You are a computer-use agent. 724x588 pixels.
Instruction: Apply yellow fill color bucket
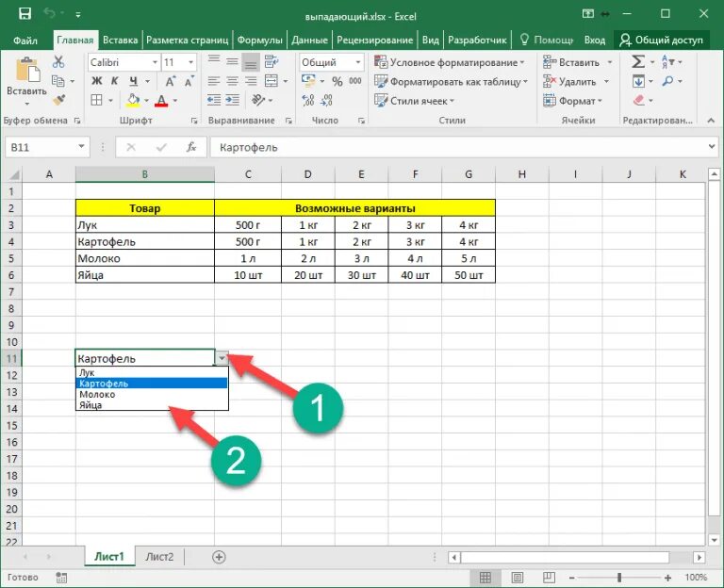[133, 100]
